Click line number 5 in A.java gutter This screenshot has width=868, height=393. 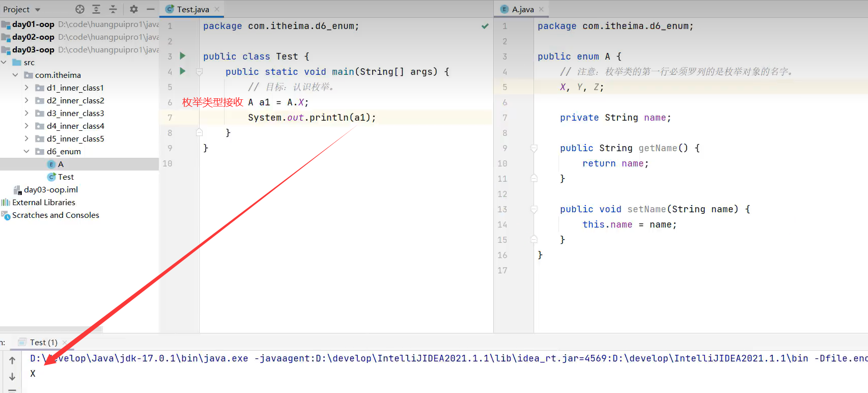[505, 87]
